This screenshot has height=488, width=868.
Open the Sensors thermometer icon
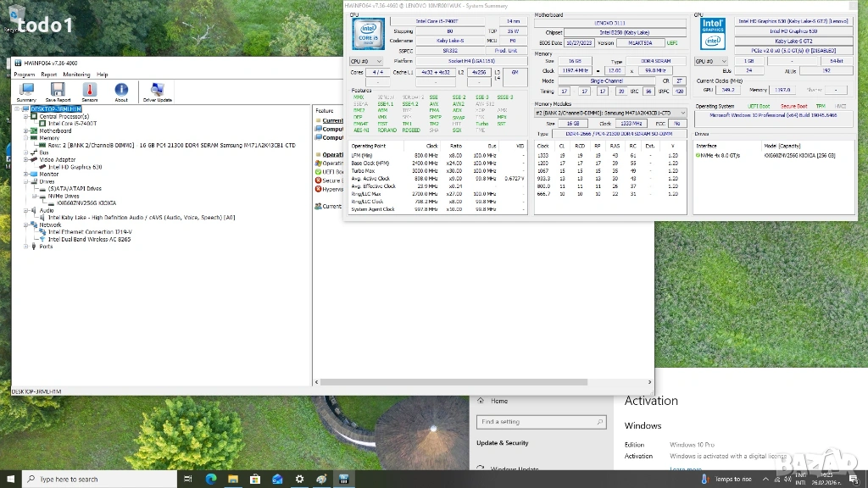[x=89, y=91]
